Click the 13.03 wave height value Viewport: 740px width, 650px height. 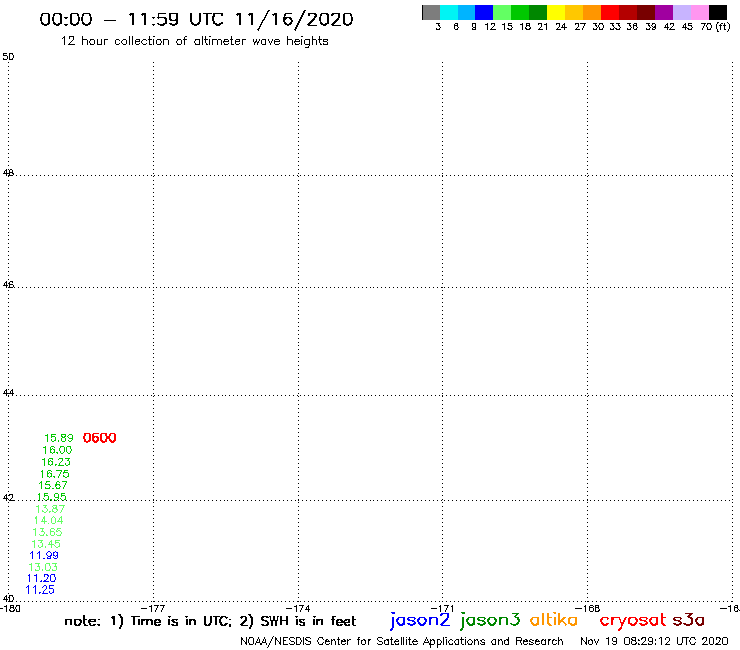coord(43,567)
